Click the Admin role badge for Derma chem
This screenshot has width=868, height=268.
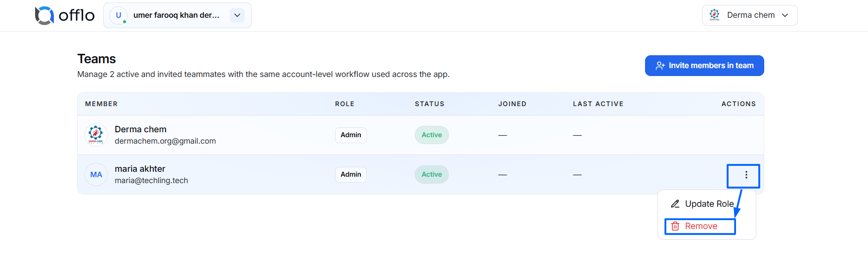(x=351, y=135)
